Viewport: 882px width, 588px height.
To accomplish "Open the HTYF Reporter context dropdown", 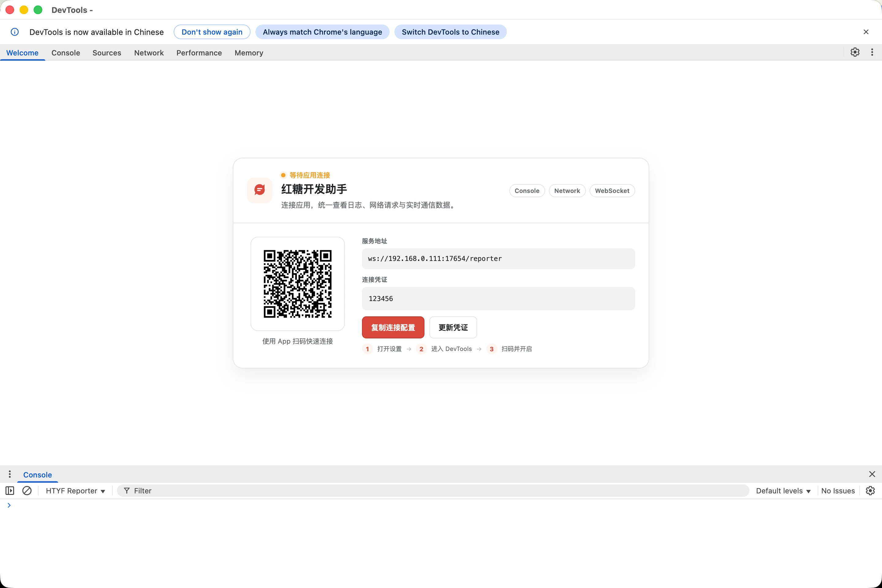I will point(75,491).
